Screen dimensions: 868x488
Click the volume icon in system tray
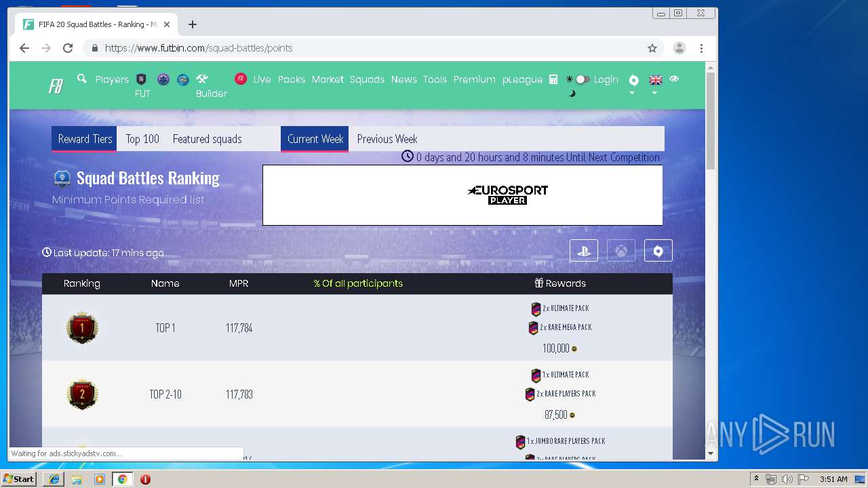point(787,479)
